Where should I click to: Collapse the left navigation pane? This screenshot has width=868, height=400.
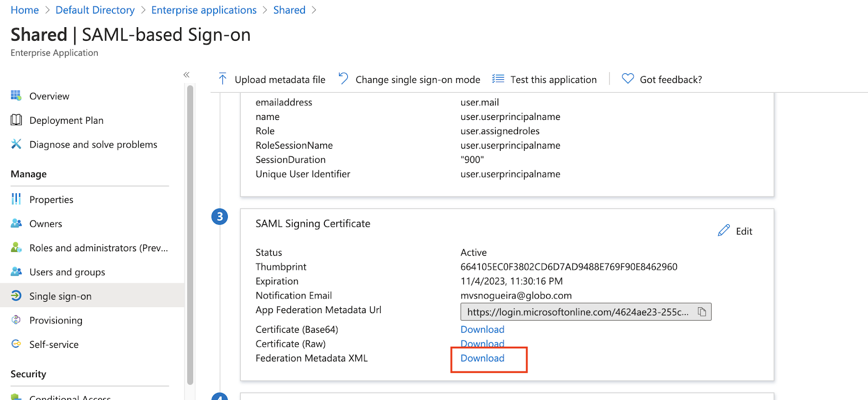pos(187,75)
